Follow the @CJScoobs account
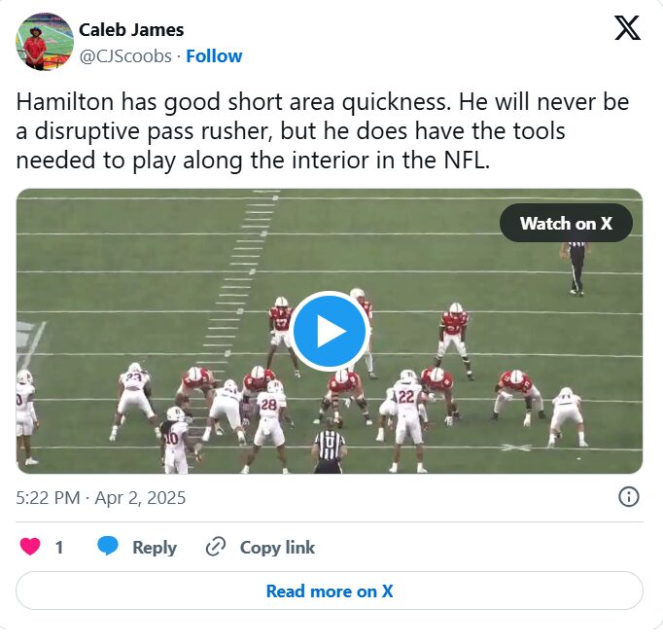The image size is (663, 644). pos(214,55)
